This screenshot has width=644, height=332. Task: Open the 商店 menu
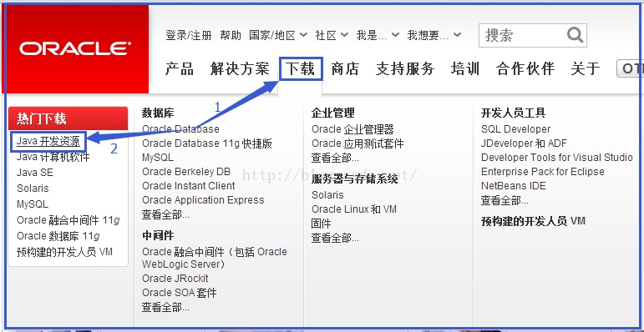(345, 68)
